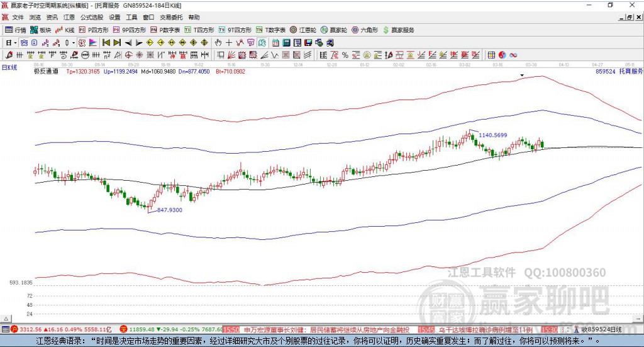The image size is (644, 347).
Task: Open the 行情 market quotes view
Action: pyautogui.click(x=16, y=30)
